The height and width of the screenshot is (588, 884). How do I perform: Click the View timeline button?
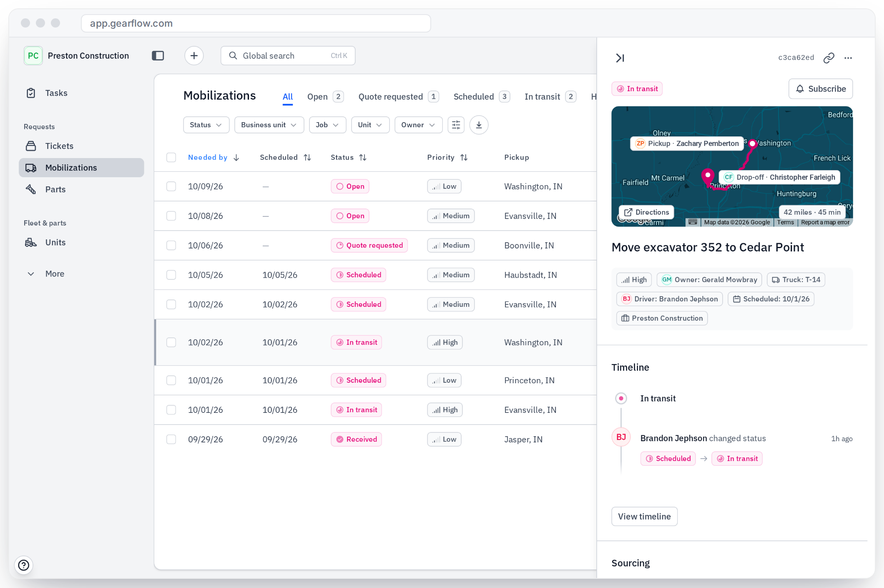click(644, 516)
